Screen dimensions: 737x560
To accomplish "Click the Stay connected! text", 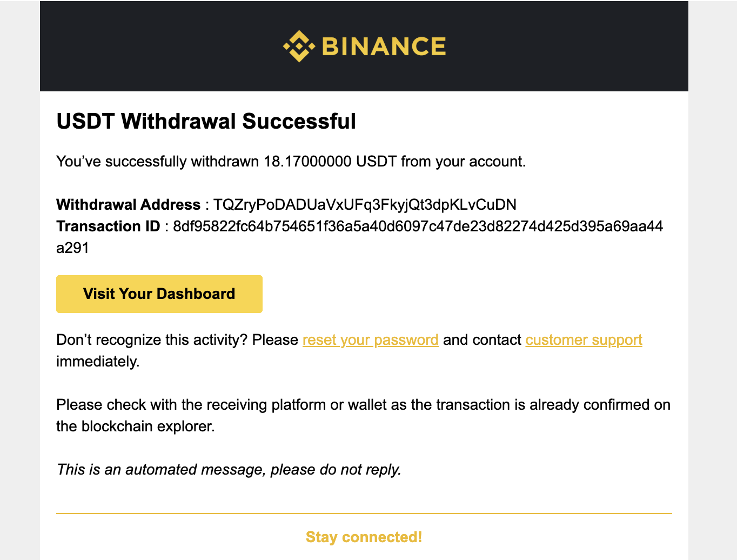I will pyautogui.click(x=364, y=537).
